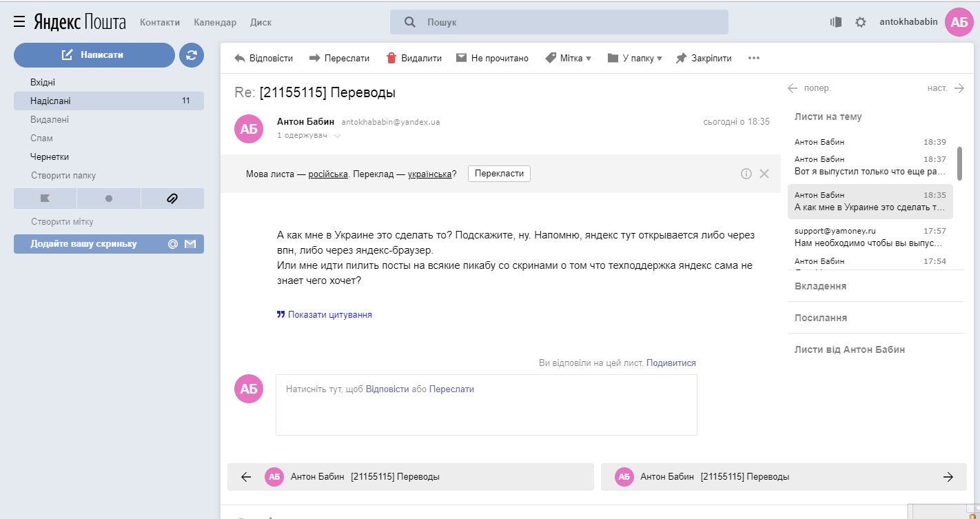Click Переслати forward toolbar button
Screen dimensions: 980x519
(339, 59)
